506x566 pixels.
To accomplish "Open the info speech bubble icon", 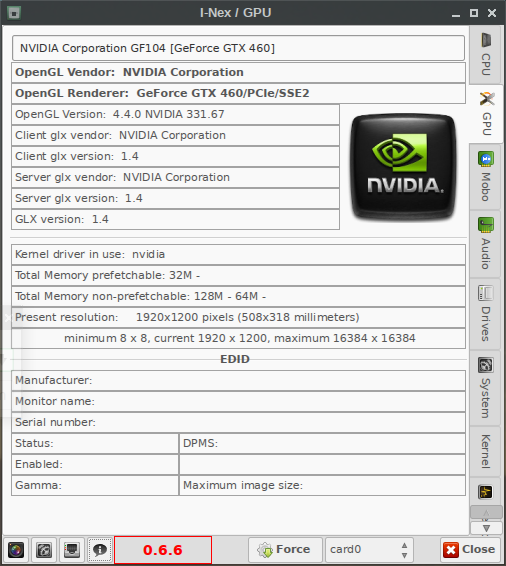I will [x=100, y=550].
